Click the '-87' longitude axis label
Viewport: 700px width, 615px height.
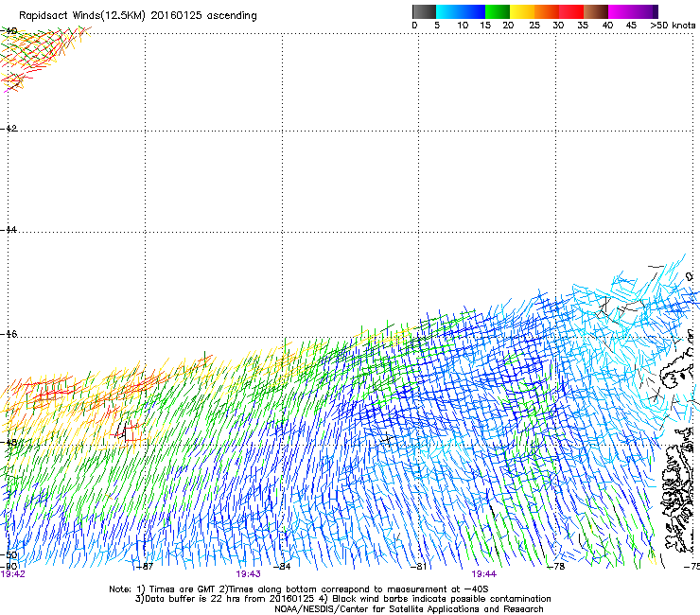click(x=144, y=567)
